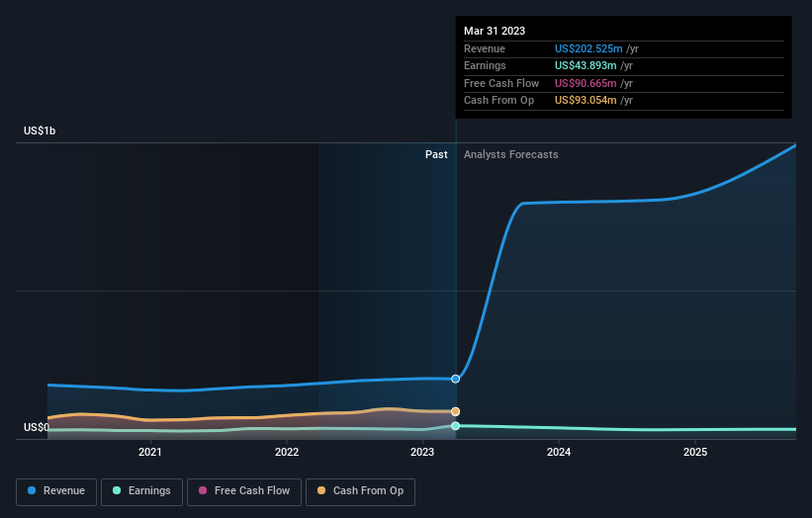The height and width of the screenshot is (518, 812).
Task: Click the Analysts Forecasts label
Action: click(x=510, y=154)
